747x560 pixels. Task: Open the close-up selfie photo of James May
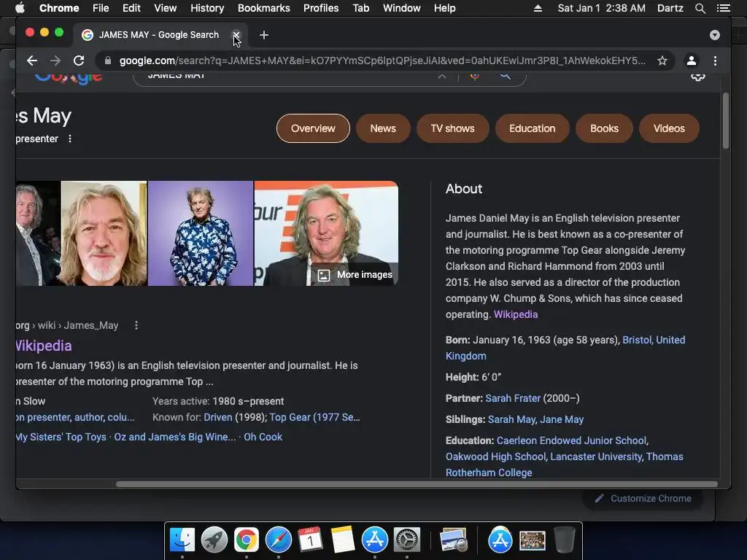[x=104, y=233]
